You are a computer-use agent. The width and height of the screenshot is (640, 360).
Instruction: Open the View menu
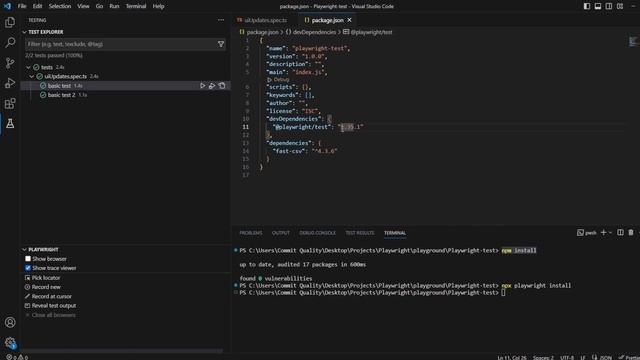(83, 6)
